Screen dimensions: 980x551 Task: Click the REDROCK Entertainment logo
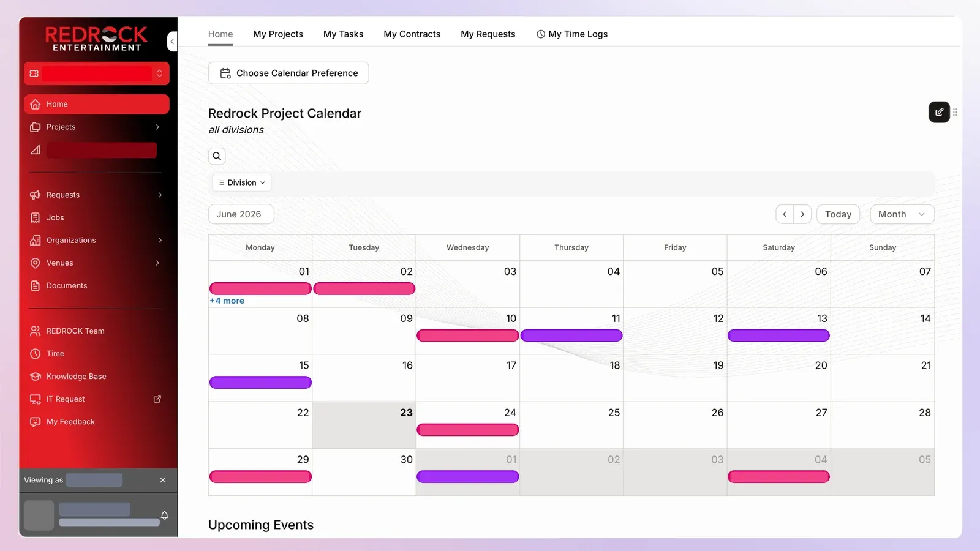tap(96, 38)
